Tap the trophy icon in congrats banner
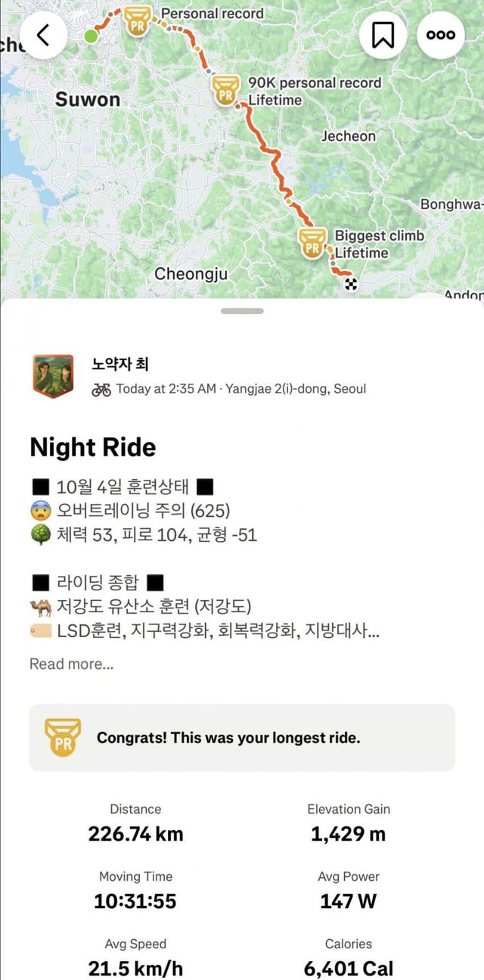Screen dimensions: 484x980 tap(63, 738)
